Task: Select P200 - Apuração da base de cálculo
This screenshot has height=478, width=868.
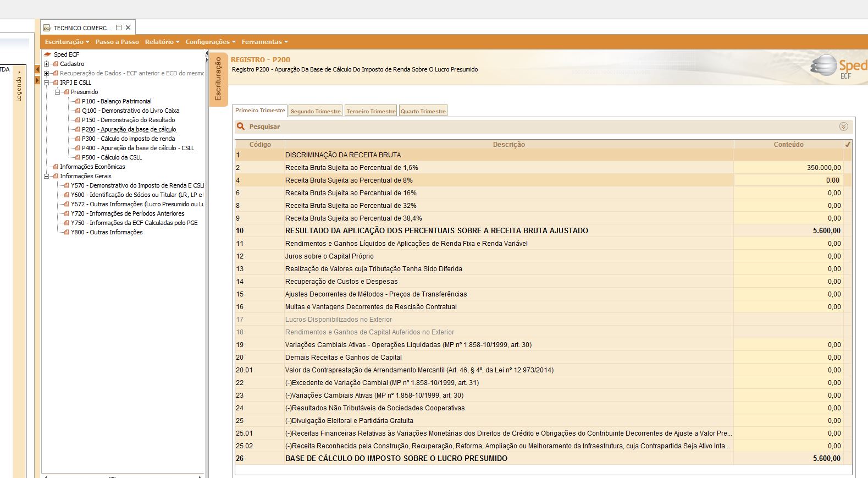Action: pos(129,129)
